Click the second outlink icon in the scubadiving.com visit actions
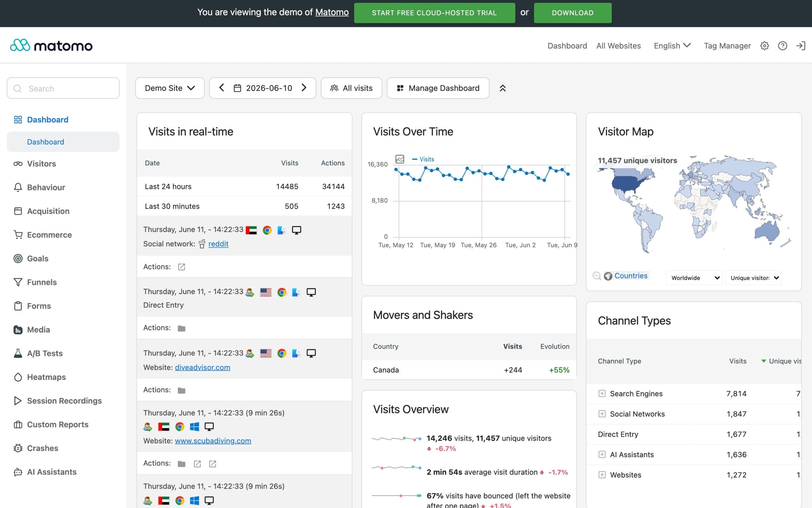 (213, 464)
